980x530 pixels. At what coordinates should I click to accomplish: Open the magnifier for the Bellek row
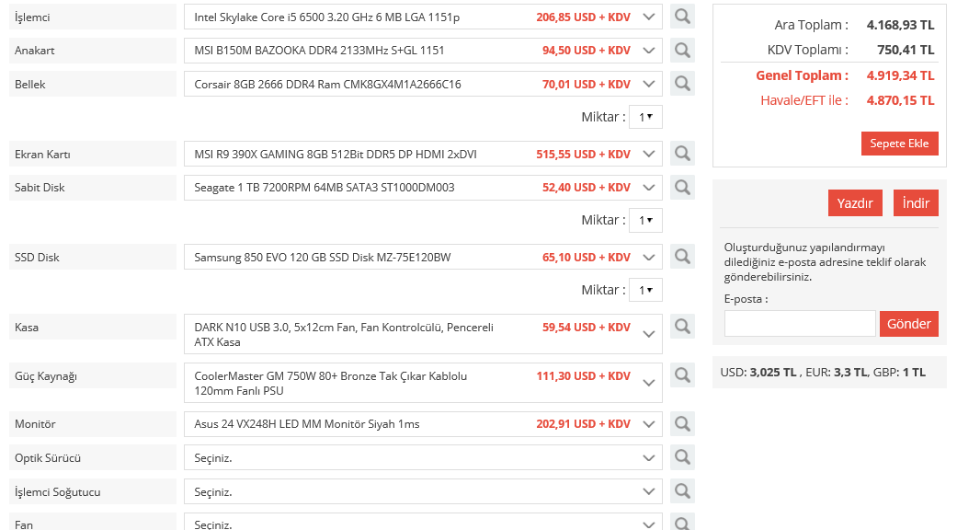click(682, 84)
